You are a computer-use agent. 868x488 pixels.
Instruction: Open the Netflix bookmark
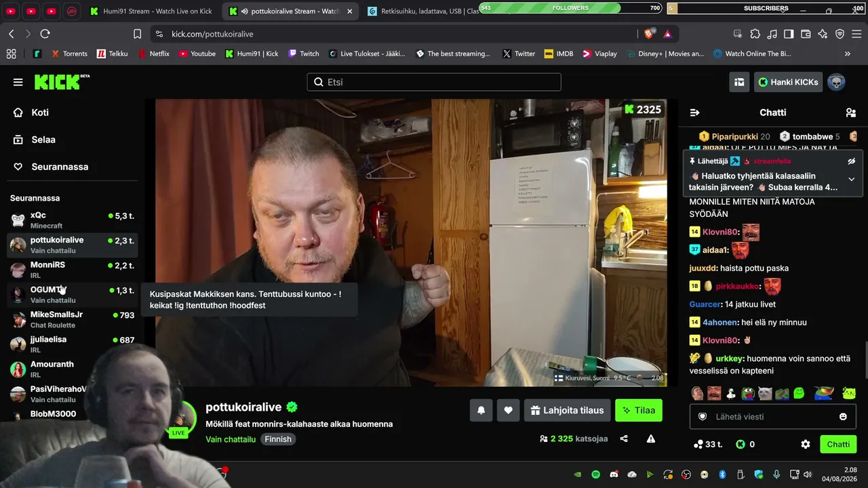(153, 54)
